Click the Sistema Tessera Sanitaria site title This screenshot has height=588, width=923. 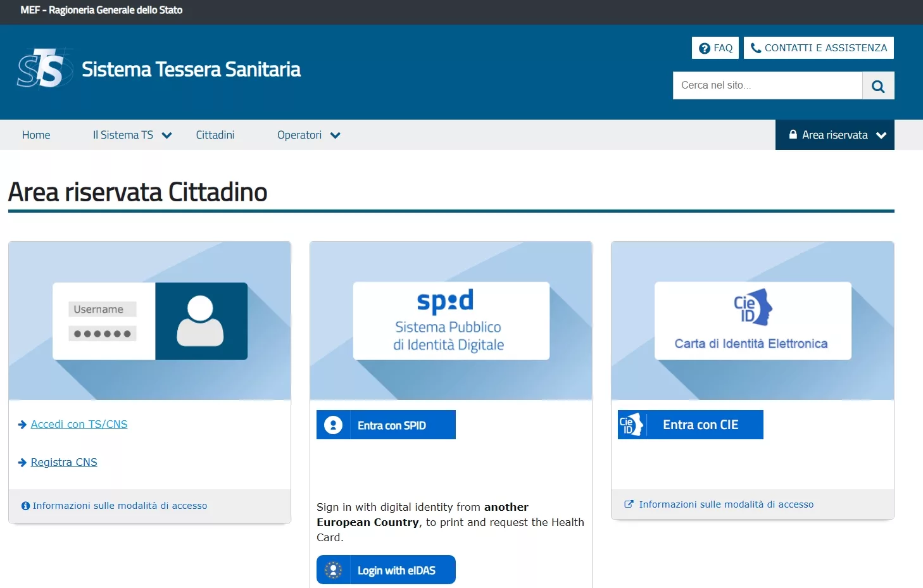(x=191, y=69)
